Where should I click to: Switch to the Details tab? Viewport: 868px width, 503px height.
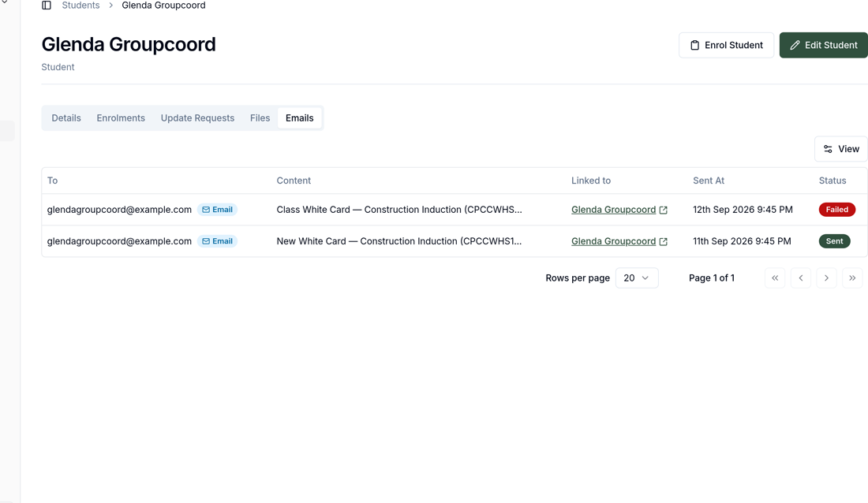pos(66,117)
